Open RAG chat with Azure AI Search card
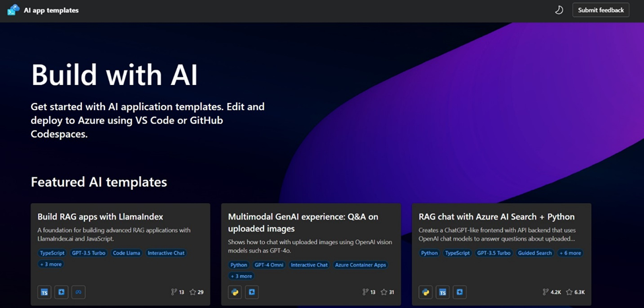The width and height of the screenshot is (644, 308). coord(497,216)
